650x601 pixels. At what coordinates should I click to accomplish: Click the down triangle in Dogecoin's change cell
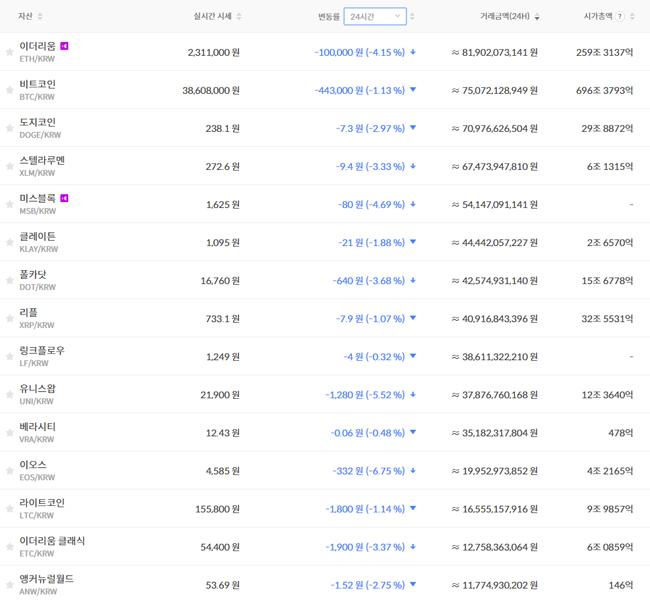(x=413, y=128)
